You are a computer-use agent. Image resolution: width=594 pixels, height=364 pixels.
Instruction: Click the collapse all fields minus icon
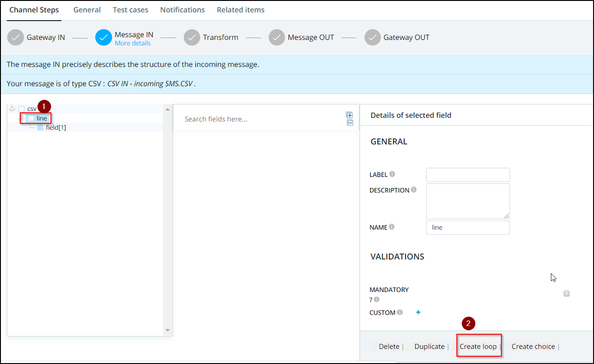click(x=350, y=122)
